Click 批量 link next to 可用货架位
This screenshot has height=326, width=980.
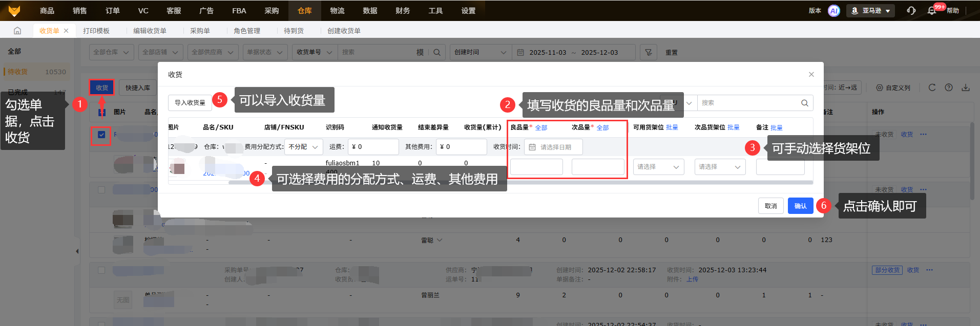click(x=672, y=127)
